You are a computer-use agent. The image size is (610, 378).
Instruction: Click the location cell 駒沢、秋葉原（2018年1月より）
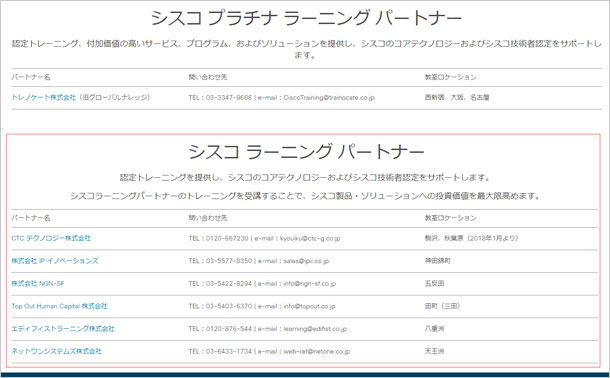click(x=472, y=238)
